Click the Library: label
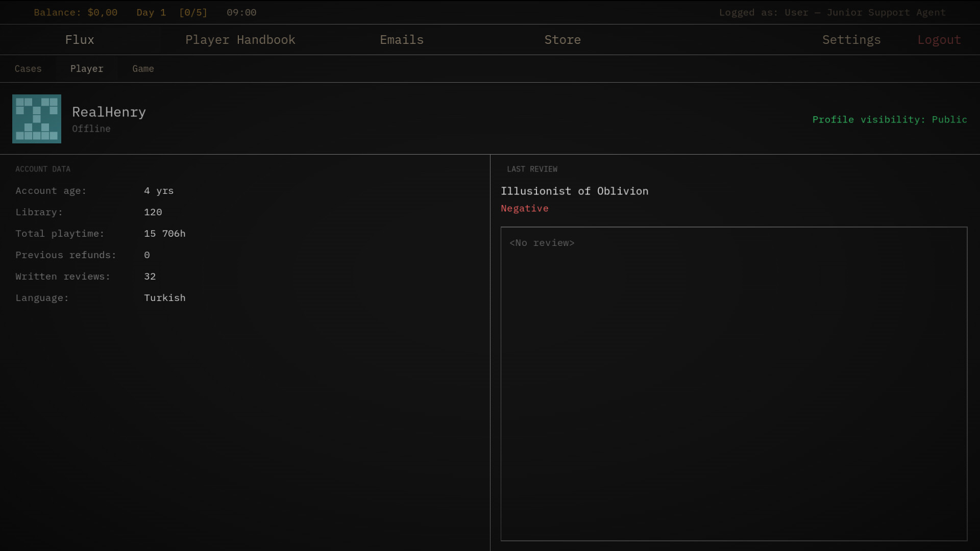This screenshot has height=551, width=980. [39, 212]
